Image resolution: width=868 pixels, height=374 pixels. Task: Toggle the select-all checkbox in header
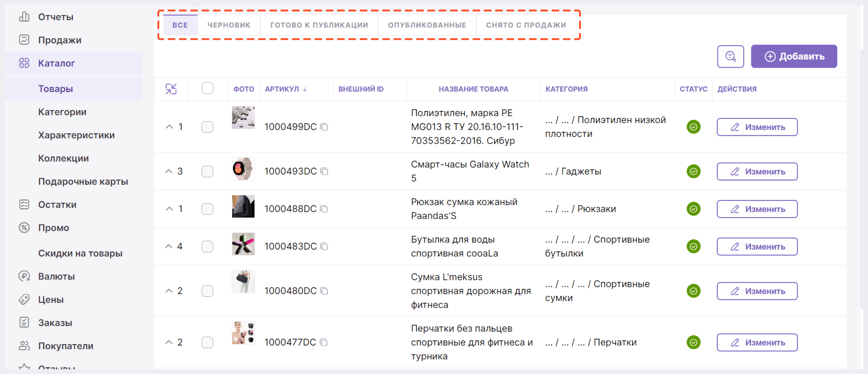(x=207, y=88)
